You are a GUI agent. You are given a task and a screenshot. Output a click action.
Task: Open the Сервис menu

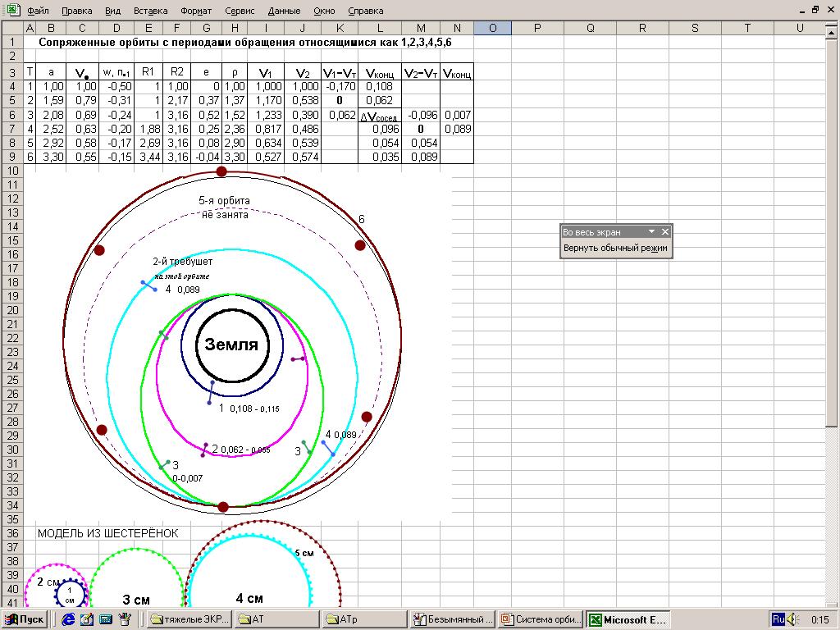[x=238, y=11]
